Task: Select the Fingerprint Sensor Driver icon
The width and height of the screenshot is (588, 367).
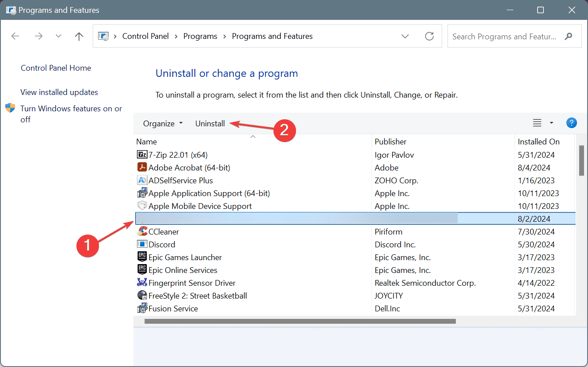Action: [x=142, y=283]
